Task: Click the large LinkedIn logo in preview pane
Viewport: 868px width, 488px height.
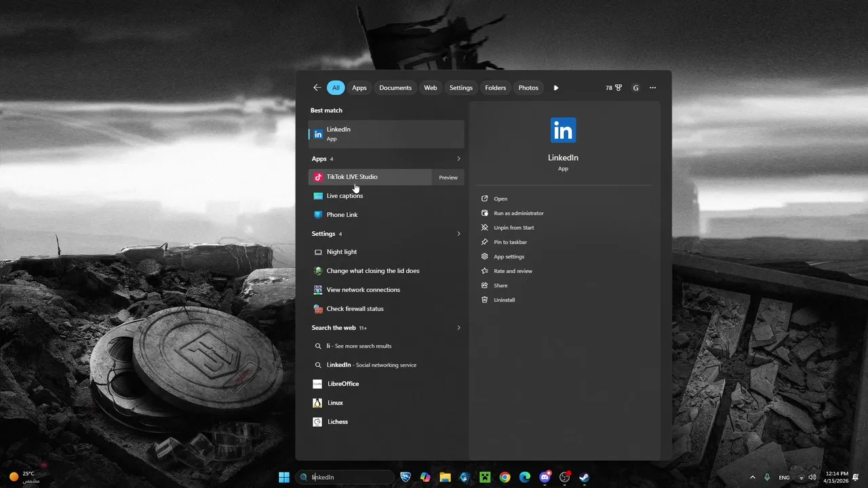Action: 563,130
